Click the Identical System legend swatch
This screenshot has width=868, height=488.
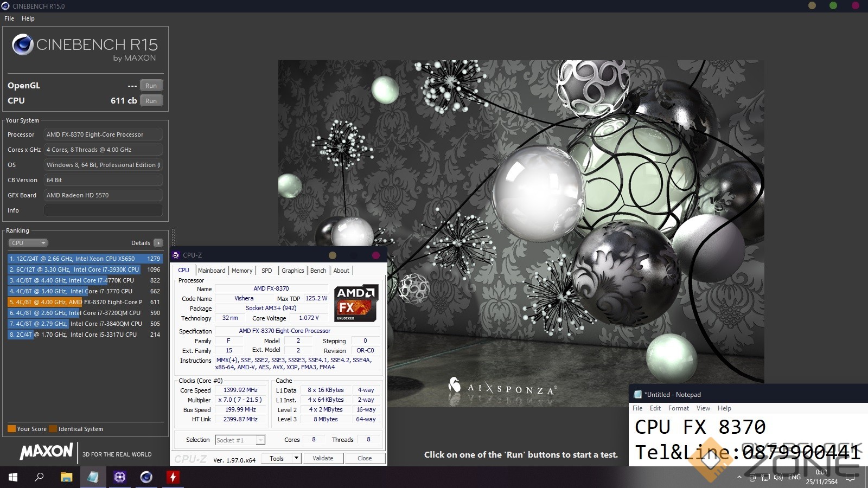53,429
